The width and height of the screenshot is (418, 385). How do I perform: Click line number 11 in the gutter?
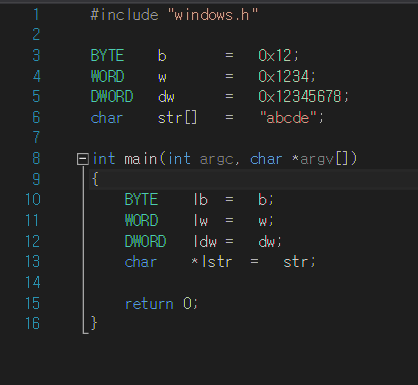point(33,221)
